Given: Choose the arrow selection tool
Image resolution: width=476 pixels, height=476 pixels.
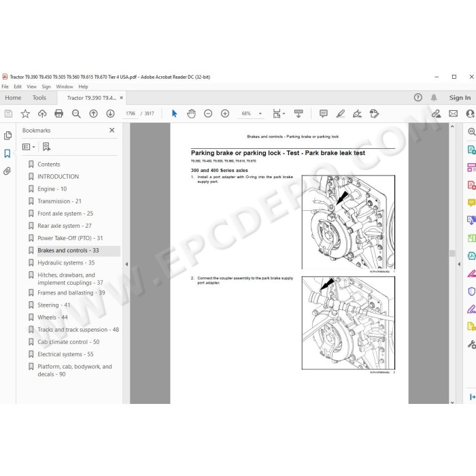Looking at the screenshot, I should 174,114.
